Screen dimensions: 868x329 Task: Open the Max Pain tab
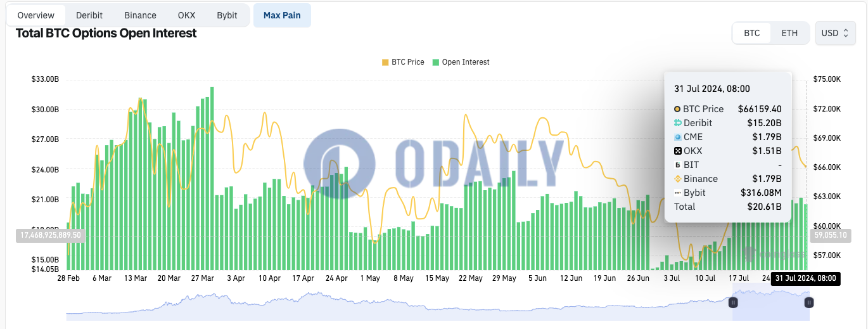pyautogui.click(x=282, y=15)
